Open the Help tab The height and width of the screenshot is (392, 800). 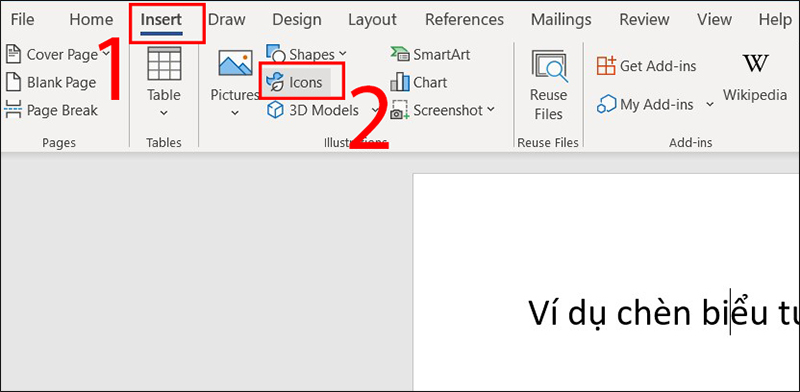tap(774, 20)
